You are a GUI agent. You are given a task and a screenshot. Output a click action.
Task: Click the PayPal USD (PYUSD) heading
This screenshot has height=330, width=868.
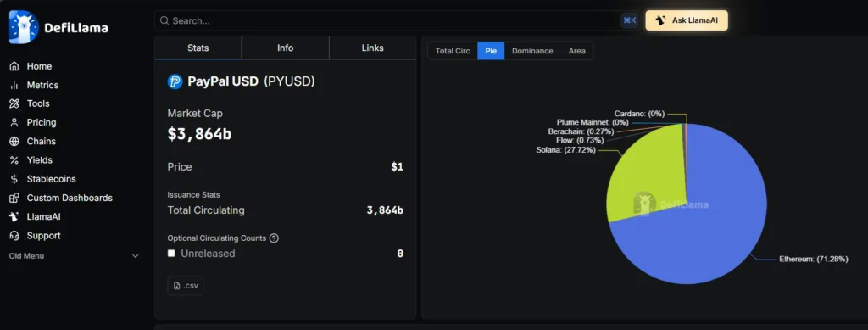251,81
